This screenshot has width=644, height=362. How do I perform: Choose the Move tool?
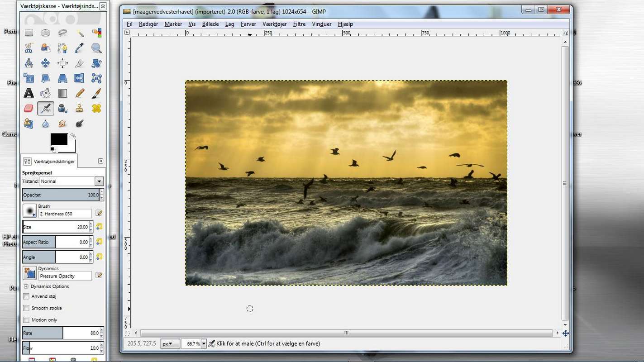tap(45, 63)
